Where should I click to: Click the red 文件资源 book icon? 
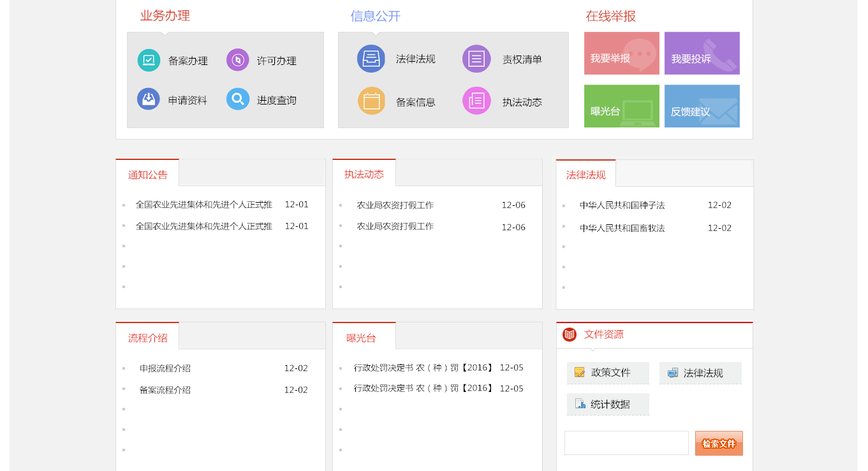tap(570, 335)
